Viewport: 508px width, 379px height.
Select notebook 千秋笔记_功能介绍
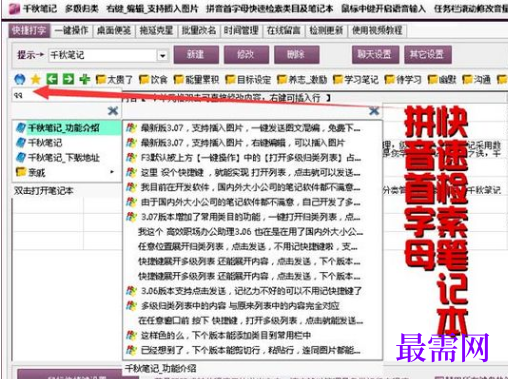67,128
